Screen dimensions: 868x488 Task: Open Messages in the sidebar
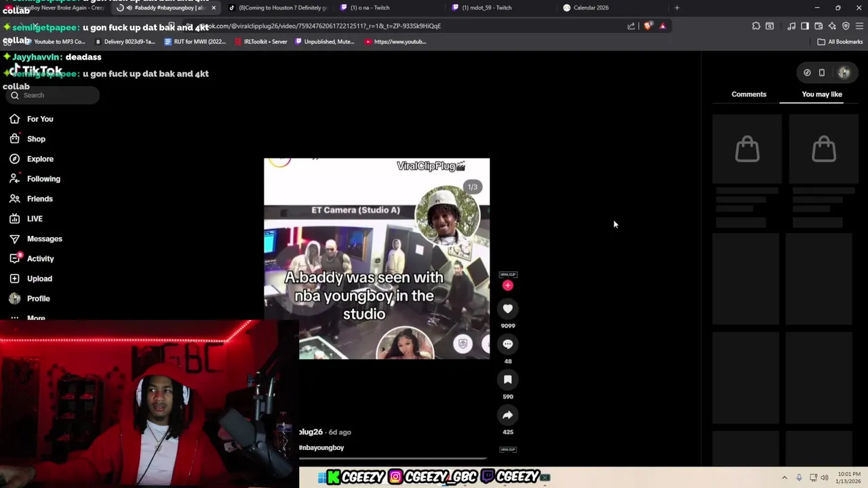click(44, 239)
